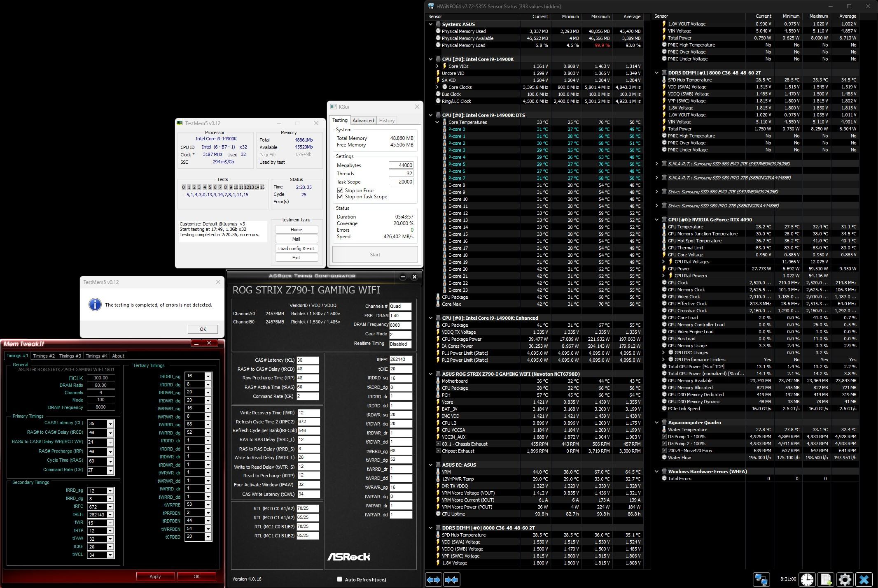Click the lightning icon beside Vcore
Viewport: 878px width, 588px height.
tap(438, 402)
